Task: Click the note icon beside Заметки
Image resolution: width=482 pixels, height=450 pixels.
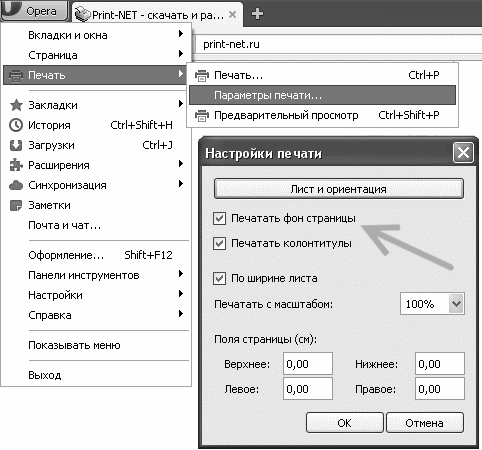Action: point(16,205)
